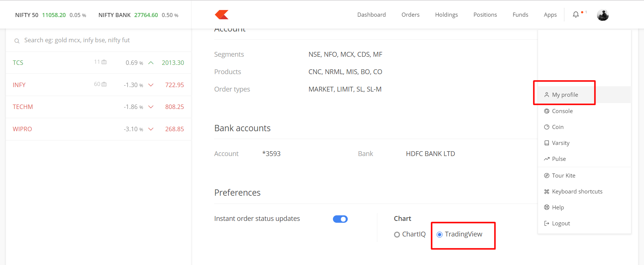Select TECHM in the watchlist
Viewport: 644px width, 265px height.
(99, 107)
